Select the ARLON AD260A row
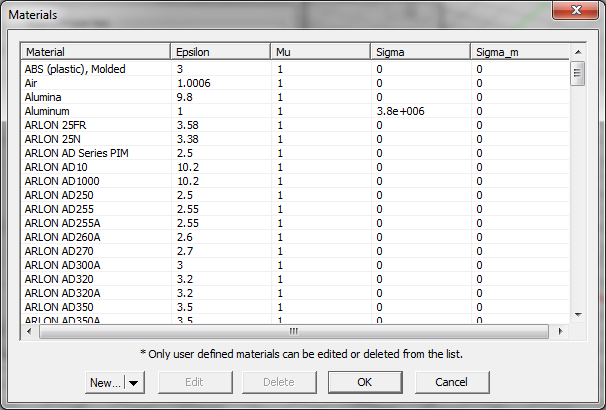Image resolution: width=606 pixels, height=410 pixels. 295,237
